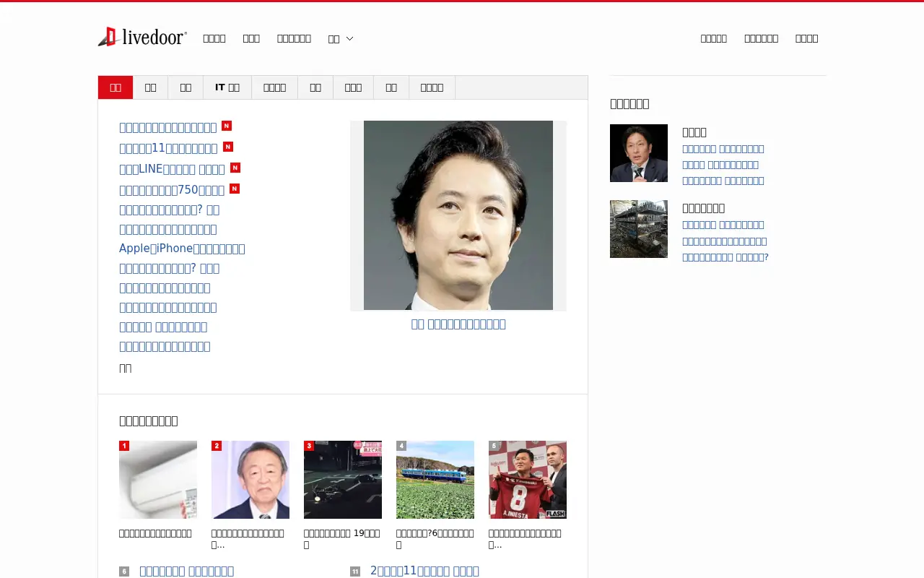
Task: Select the red highlighted news tab
Action: [x=115, y=87]
